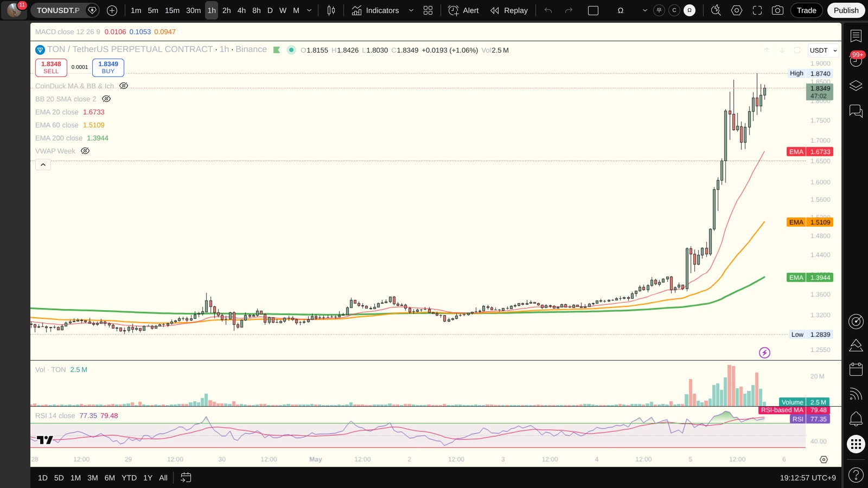Open TONUSDT.P symbol search
This screenshot has width=868, height=488.
click(58, 10)
